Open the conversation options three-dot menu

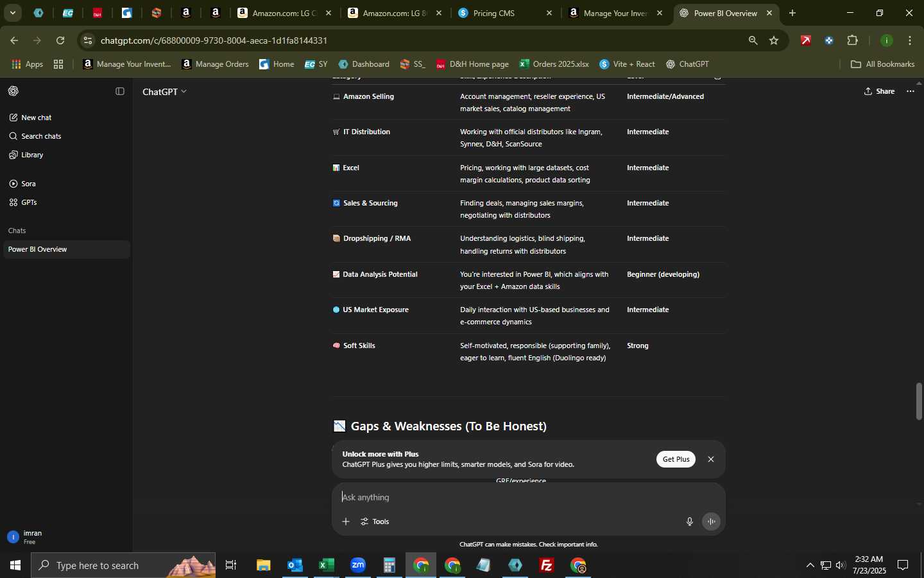(911, 91)
